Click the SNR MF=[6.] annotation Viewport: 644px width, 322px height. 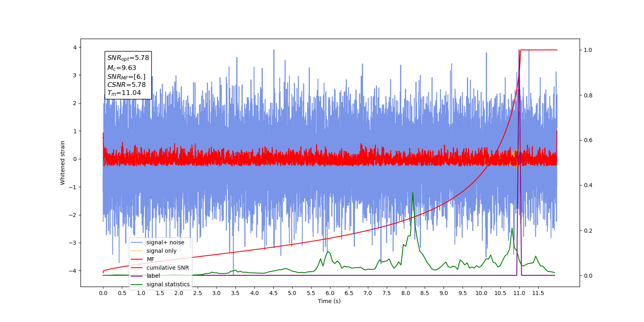tap(126, 76)
